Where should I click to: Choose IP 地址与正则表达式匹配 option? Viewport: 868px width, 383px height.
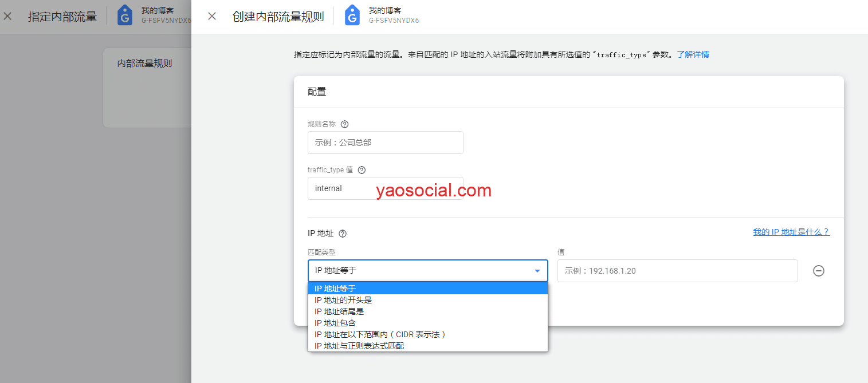coord(359,346)
